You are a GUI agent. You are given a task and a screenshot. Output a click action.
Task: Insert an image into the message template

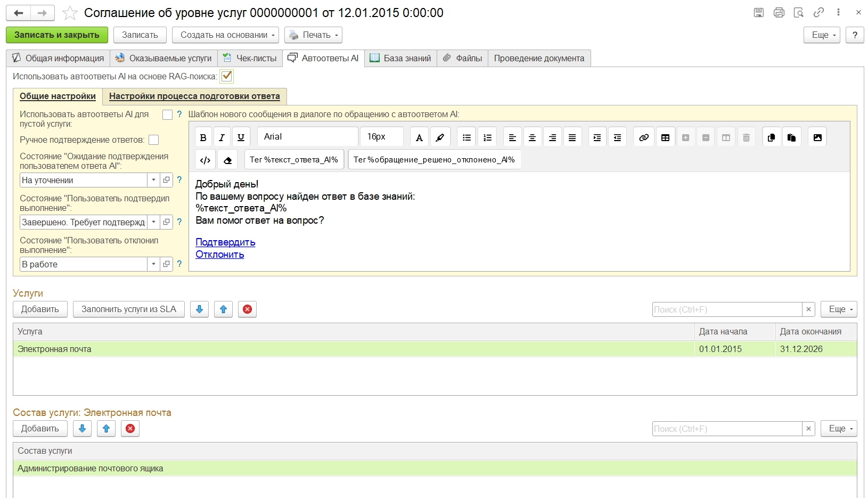817,137
